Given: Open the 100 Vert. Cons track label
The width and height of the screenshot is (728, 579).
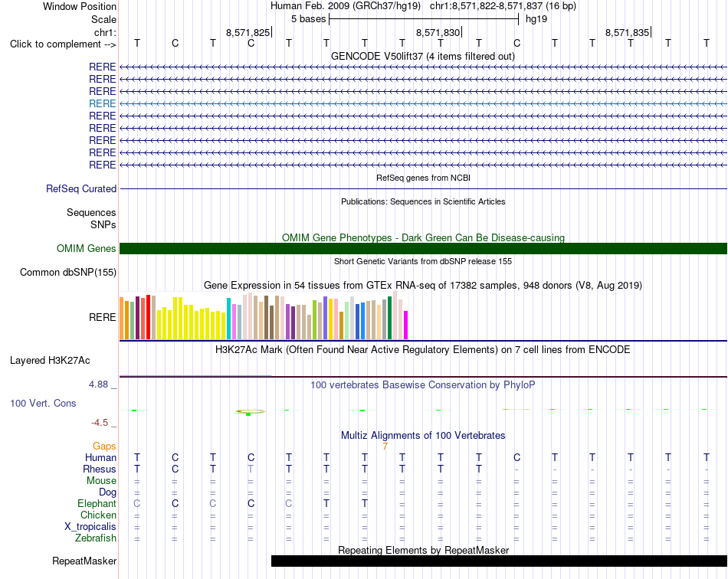Looking at the screenshot, I should coord(43,403).
